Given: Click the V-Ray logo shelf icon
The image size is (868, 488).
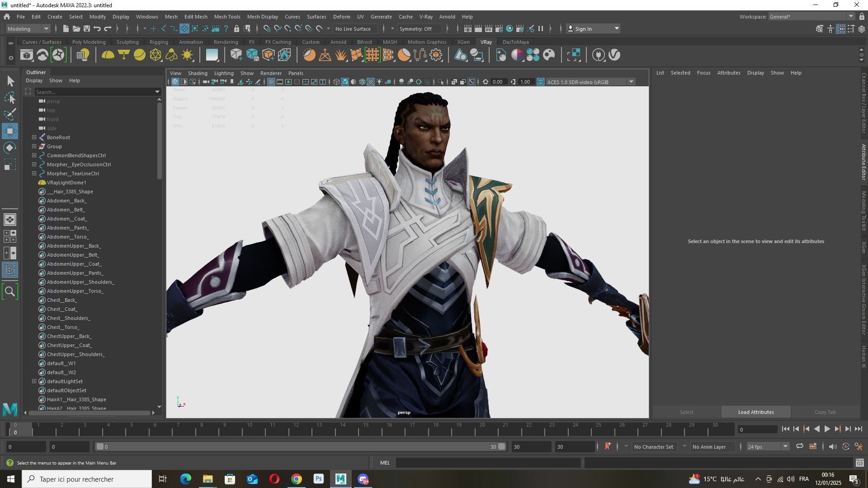Looking at the screenshot, I should pos(614,55).
